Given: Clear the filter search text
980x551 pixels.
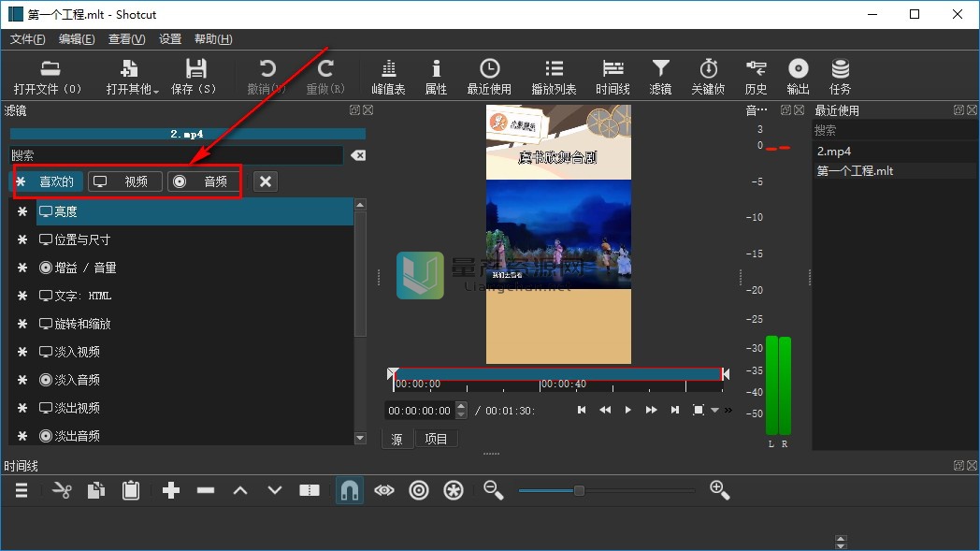Looking at the screenshot, I should tap(358, 155).
